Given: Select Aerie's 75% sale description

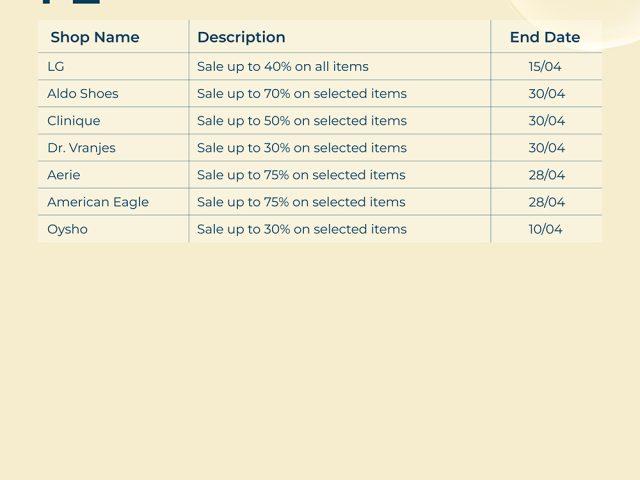Looking at the screenshot, I should (x=301, y=175).
